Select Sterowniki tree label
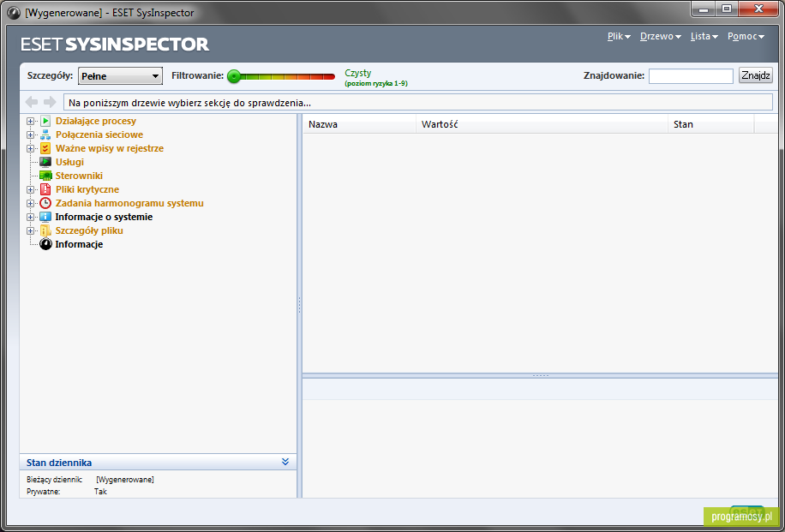The height and width of the screenshot is (532, 785). click(x=79, y=176)
